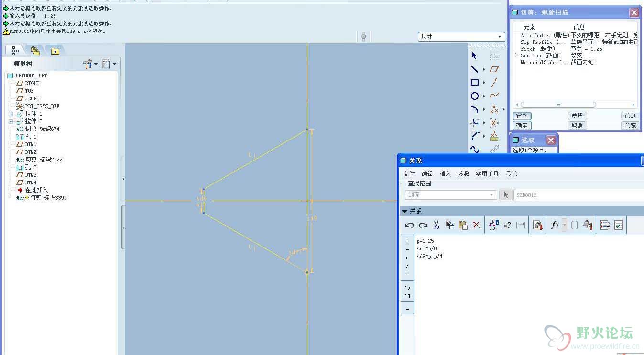Expand the Line tool flyout arrow
Image resolution: width=644 pixels, height=355 pixels.
(484, 70)
